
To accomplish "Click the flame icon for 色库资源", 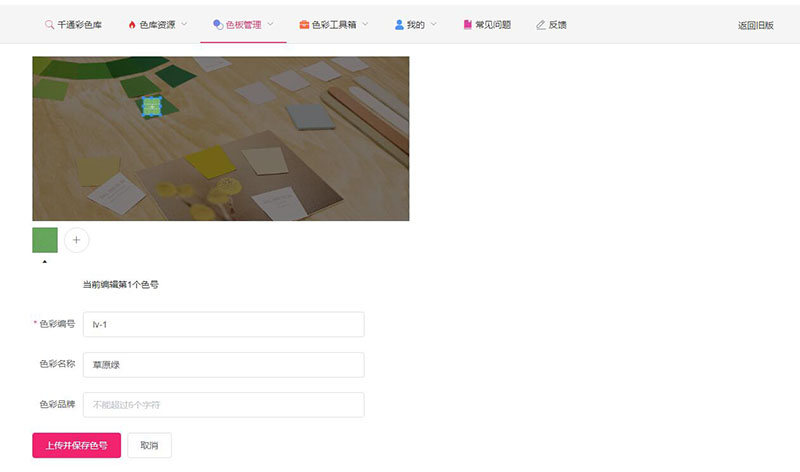I will [132, 25].
